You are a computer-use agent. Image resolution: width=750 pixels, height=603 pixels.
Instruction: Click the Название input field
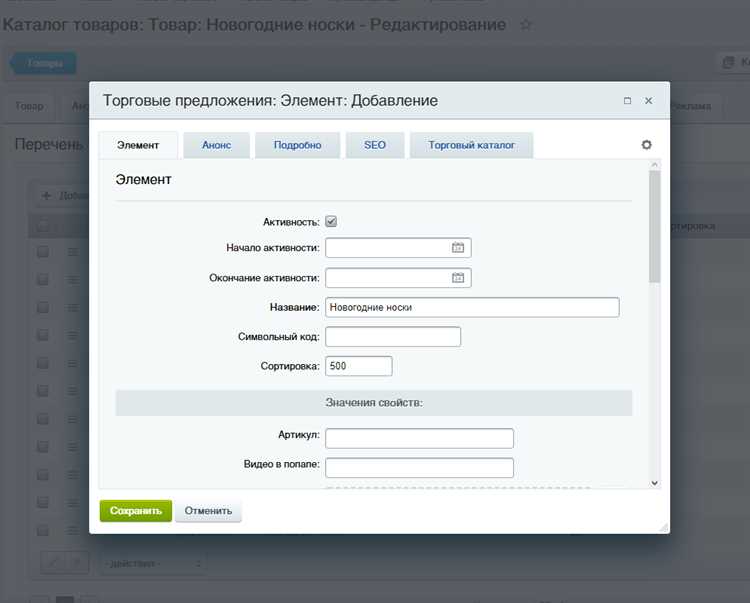472,307
